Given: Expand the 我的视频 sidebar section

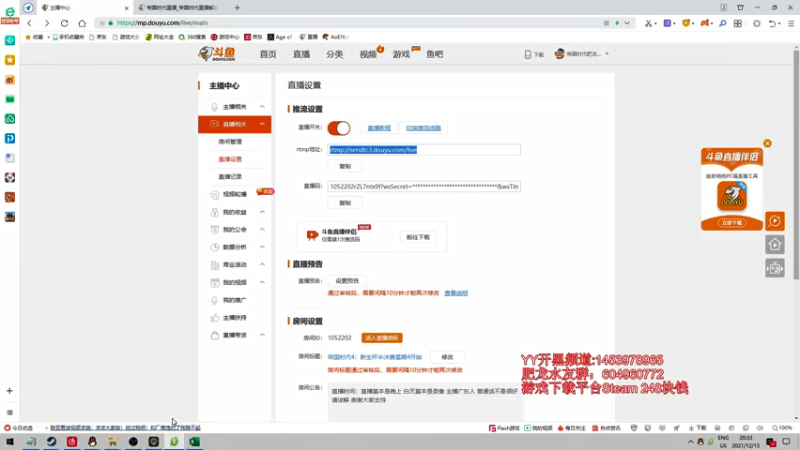Looking at the screenshot, I should pyautogui.click(x=235, y=282).
